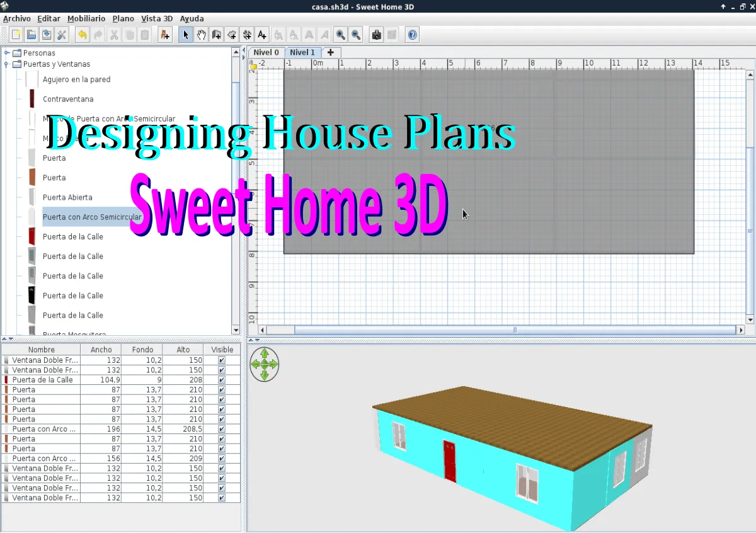Click the 208,5 height cell
756x533 pixels.
(183, 429)
